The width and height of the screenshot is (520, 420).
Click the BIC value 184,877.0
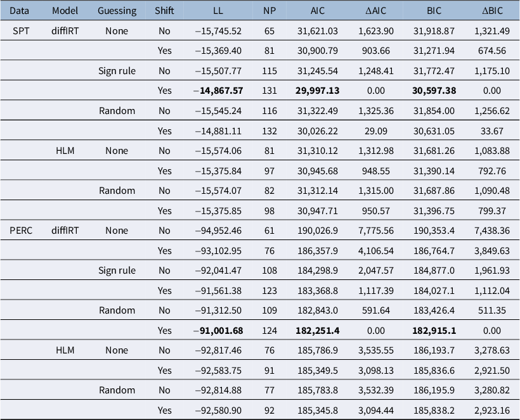434,270
